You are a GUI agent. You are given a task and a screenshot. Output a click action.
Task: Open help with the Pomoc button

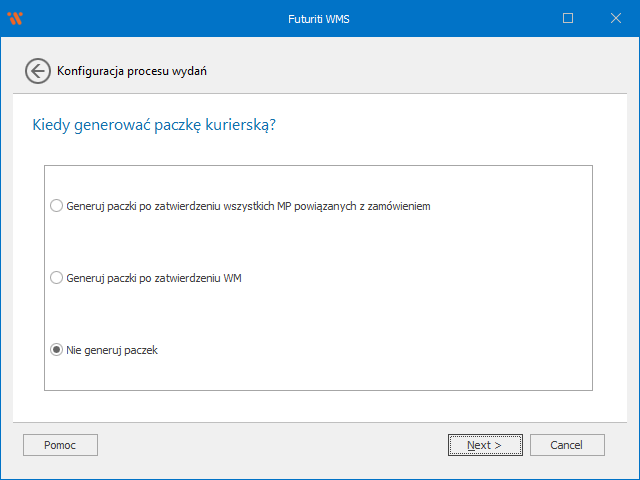coord(60,445)
